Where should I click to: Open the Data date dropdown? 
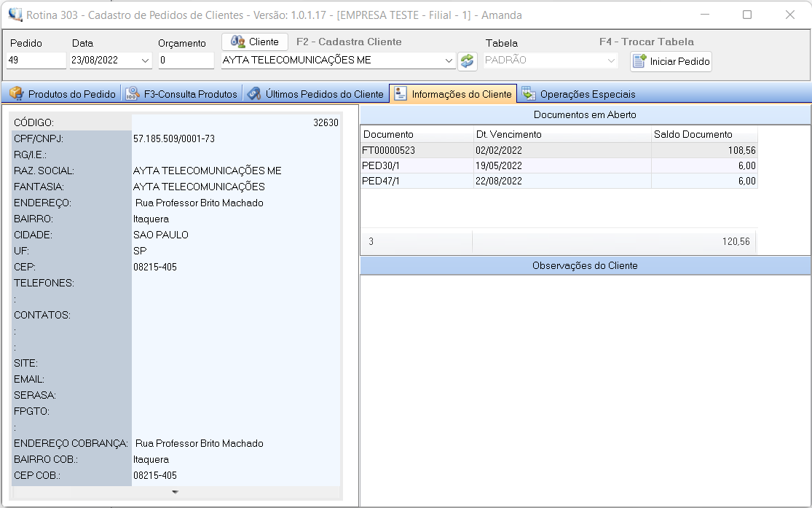[145, 60]
